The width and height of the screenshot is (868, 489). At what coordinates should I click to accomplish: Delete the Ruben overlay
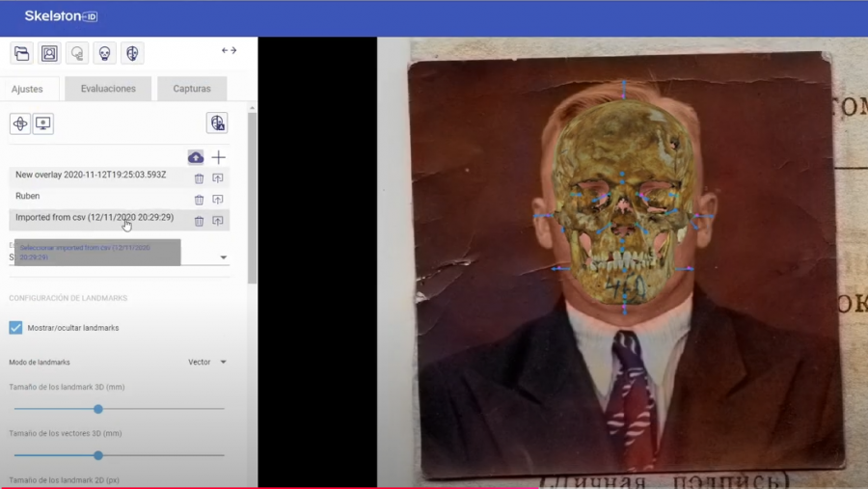click(199, 200)
